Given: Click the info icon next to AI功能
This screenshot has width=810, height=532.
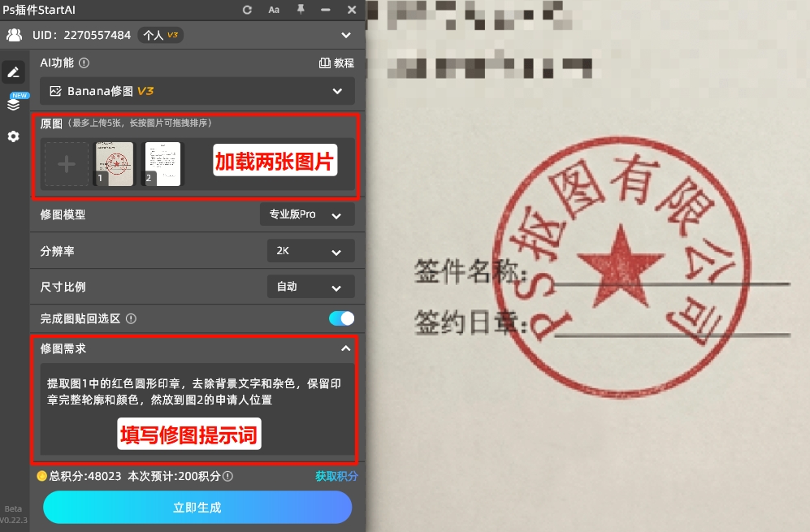Looking at the screenshot, I should 84,63.
